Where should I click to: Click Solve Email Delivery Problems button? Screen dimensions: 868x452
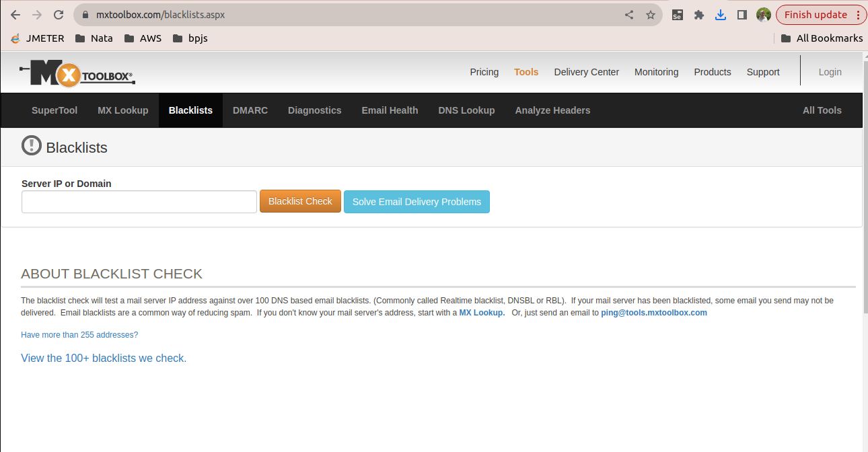tap(417, 202)
